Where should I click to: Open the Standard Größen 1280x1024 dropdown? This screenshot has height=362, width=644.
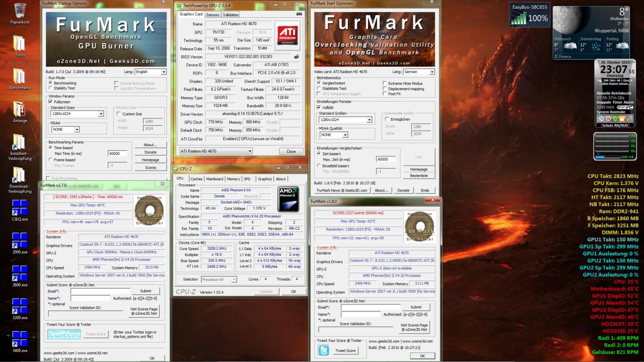(x=346, y=120)
